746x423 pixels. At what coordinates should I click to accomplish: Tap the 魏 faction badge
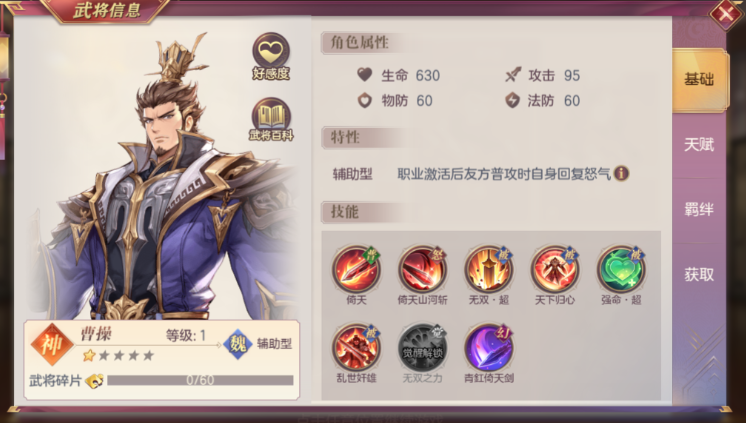point(237,344)
